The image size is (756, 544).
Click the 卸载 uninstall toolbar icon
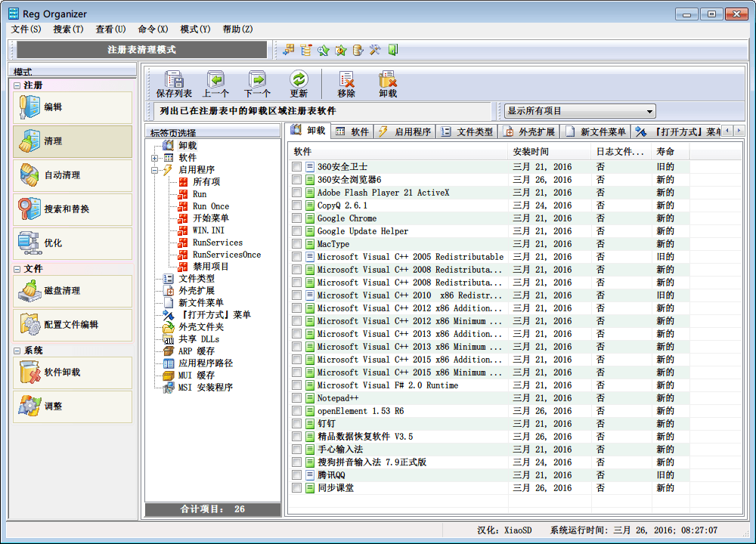coord(388,84)
